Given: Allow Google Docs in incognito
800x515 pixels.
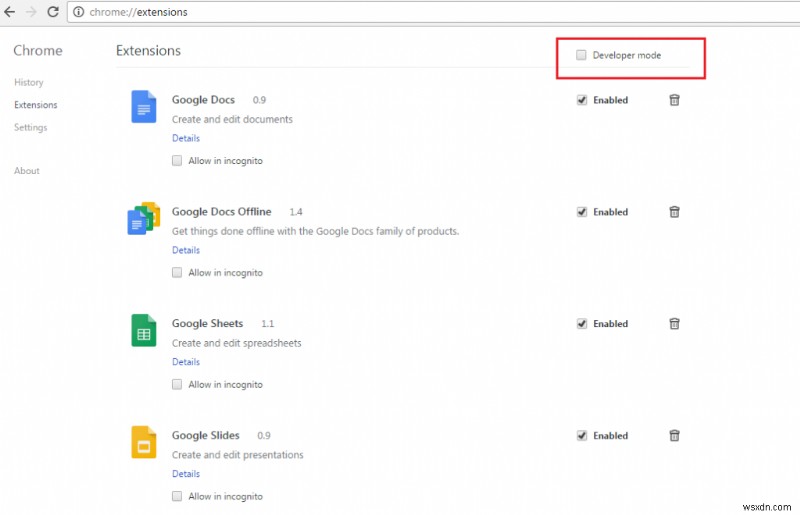Looking at the screenshot, I should 177,161.
